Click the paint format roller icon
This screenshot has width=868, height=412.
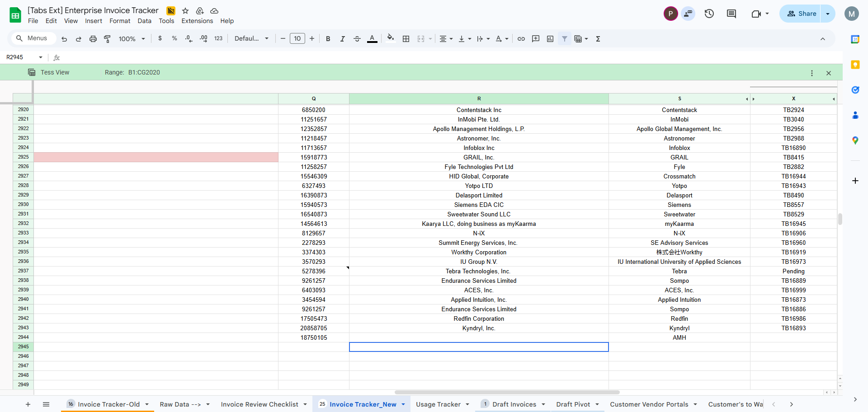(x=107, y=39)
